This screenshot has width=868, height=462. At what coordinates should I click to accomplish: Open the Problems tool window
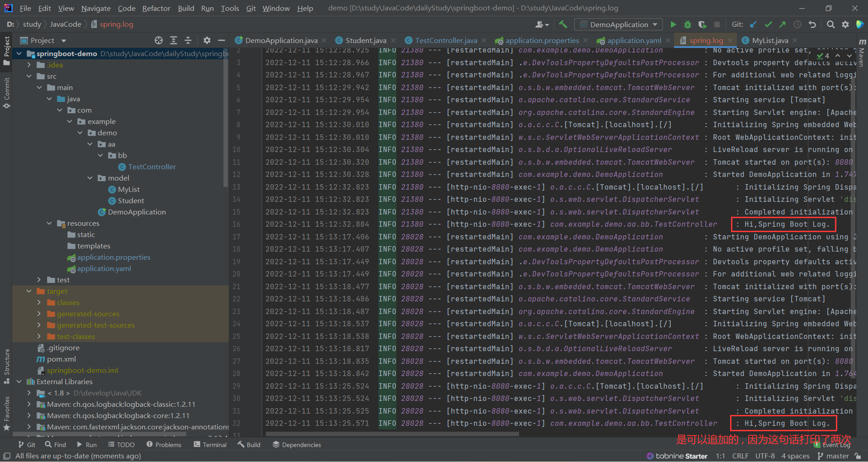click(164, 445)
